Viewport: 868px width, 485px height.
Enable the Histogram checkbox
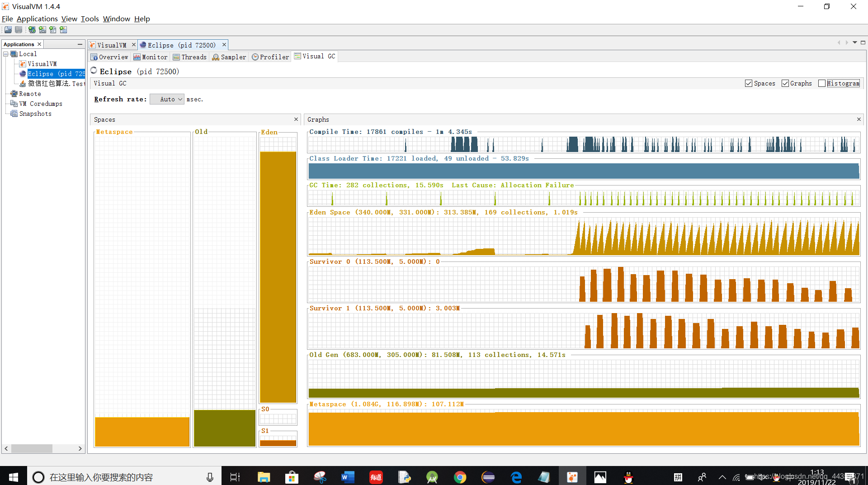click(x=822, y=83)
